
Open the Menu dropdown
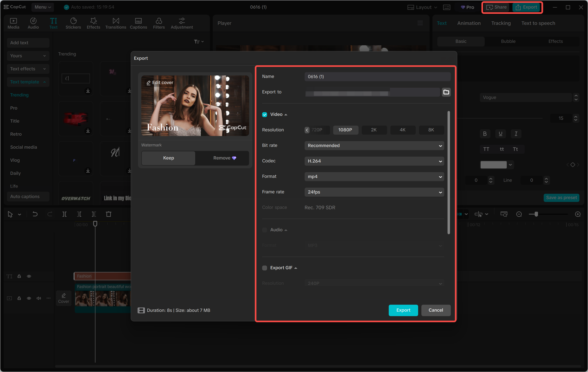pyautogui.click(x=42, y=7)
